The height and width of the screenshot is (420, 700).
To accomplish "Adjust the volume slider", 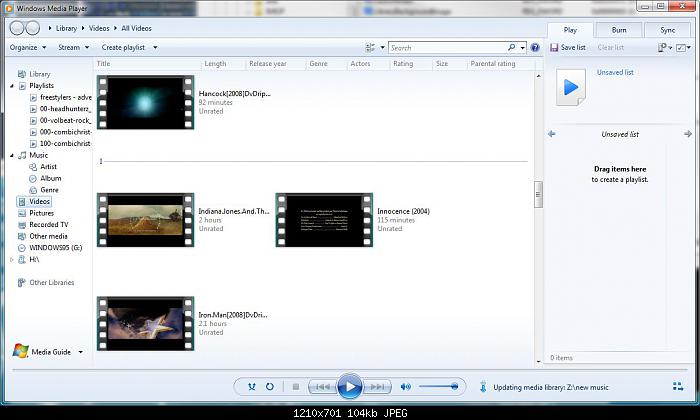I will 438,387.
